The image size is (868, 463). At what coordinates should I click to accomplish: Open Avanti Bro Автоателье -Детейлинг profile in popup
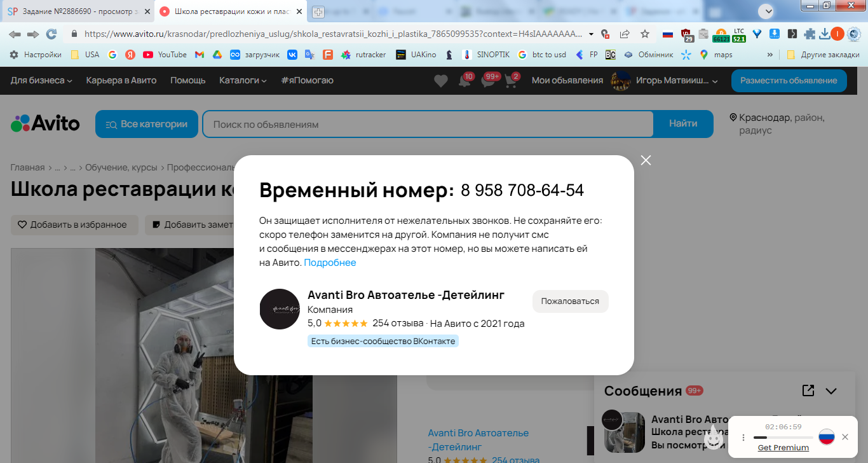pyautogui.click(x=406, y=295)
